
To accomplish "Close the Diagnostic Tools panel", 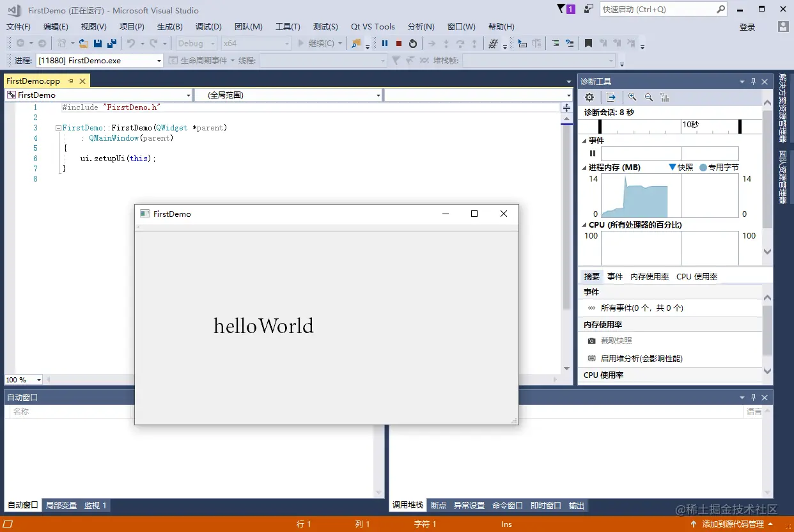I will (765, 82).
